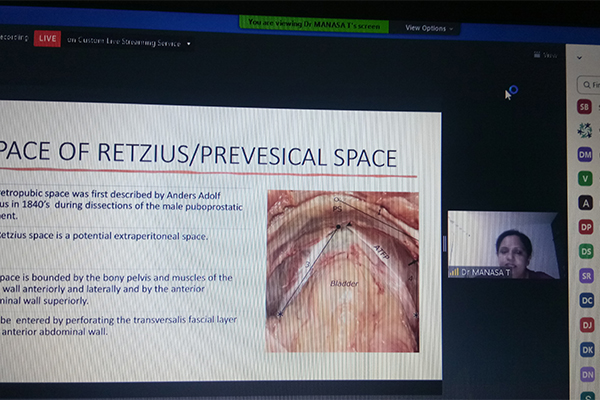600x400 pixels.
Task: Select the blue DK participant avatar
Action: 585,349
